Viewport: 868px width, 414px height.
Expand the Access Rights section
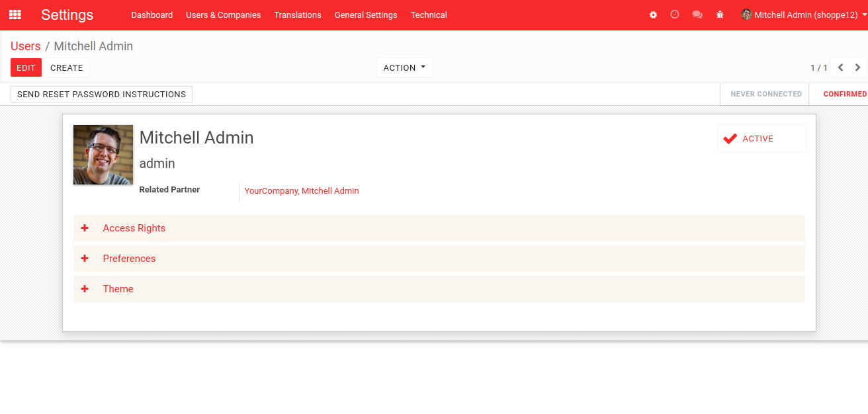tap(439, 228)
